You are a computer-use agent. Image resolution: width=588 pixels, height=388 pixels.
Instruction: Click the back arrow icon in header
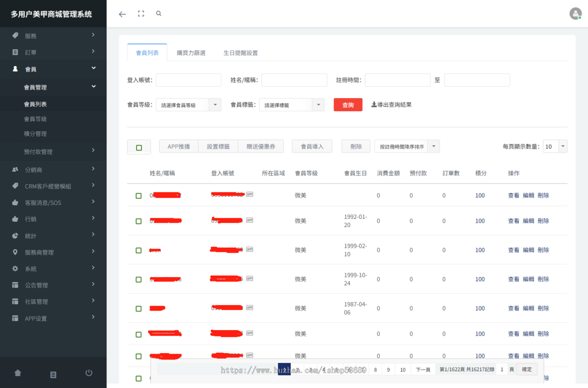pyautogui.click(x=122, y=14)
